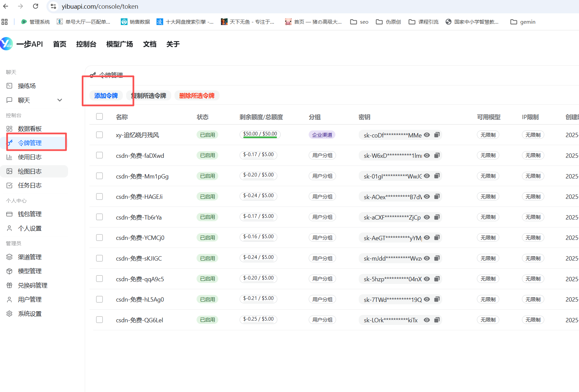Click the $50.00 / $50.00 quota progress bar

coord(260,134)
